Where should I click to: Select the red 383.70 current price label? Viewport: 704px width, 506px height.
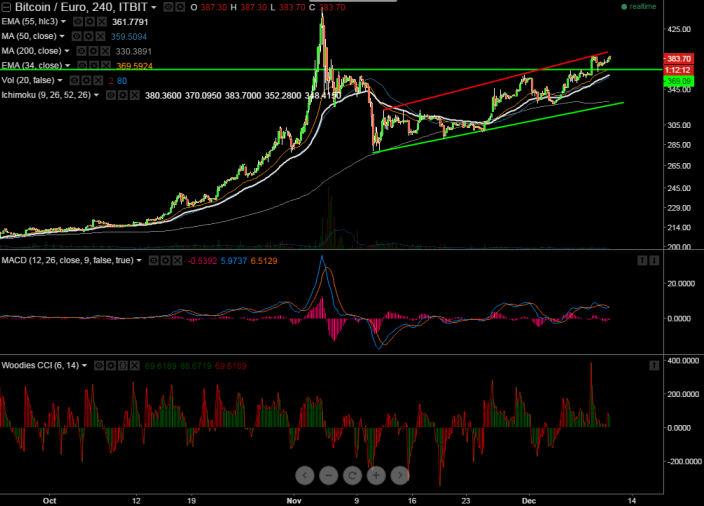coord(678,58)
